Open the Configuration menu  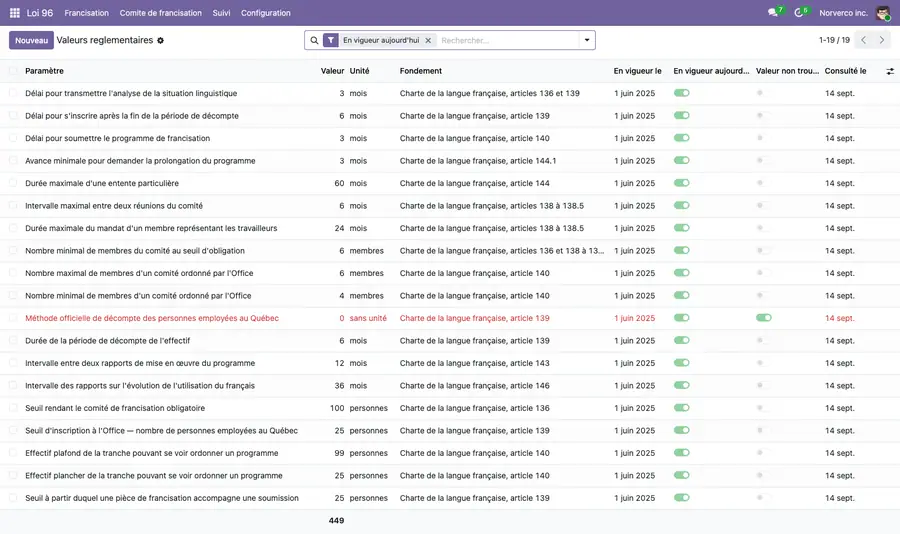[x=266, y=13]
